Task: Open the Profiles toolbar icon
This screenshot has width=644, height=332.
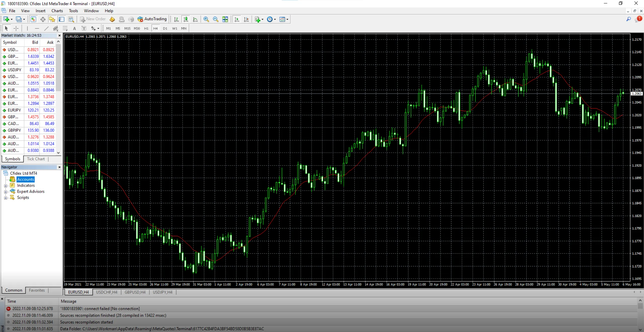Action: click(x=19, y=19)
